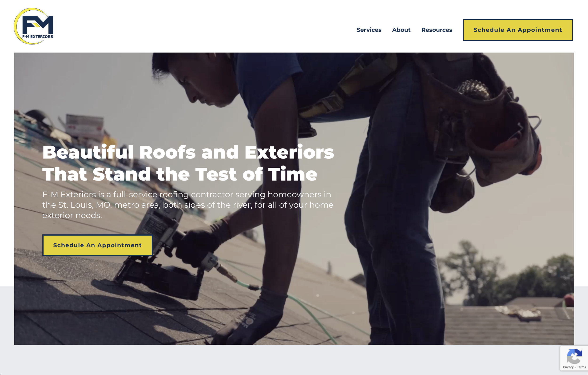This screenshot has height=375, width=588.
Task: Click the 'F-M EXTERIORS' text under logo
Action: point(38,37)
